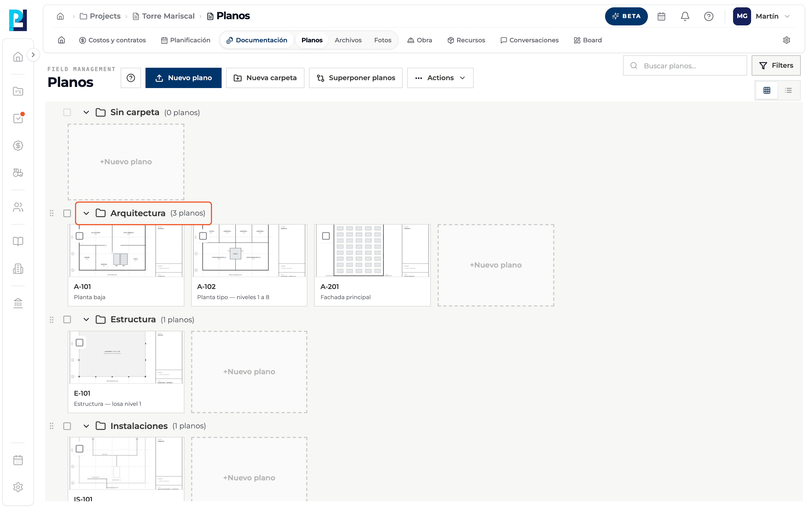Open the project settings gear at the tab bar's right
The width and height of the screenshot is (812, 508).
787,40
